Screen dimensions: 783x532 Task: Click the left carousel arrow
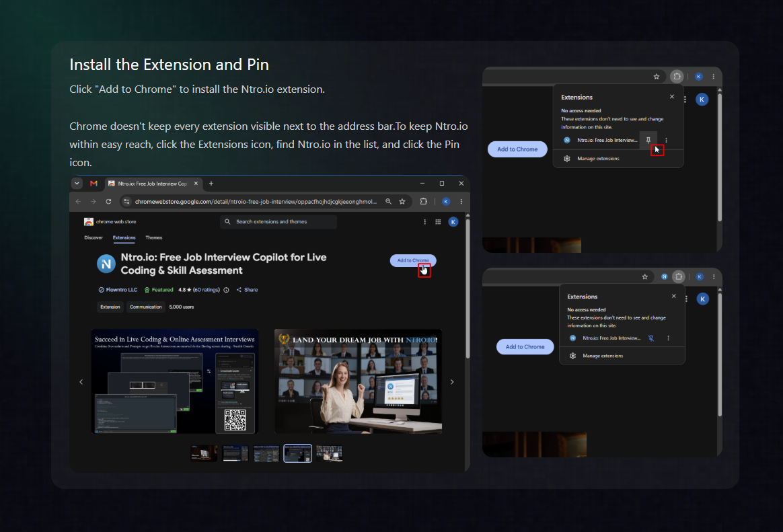(x=81, y=382)
